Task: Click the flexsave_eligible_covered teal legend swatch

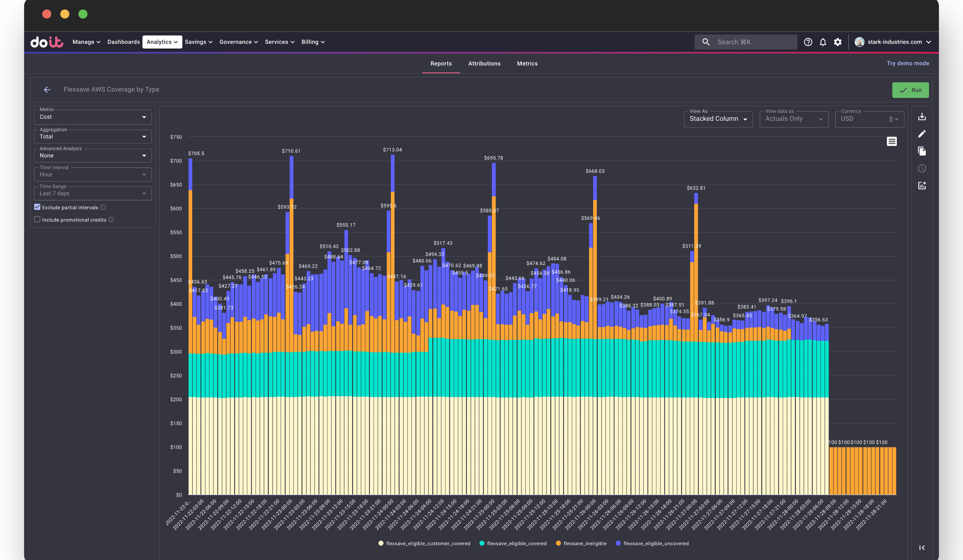Action: (x=481, y=543)
